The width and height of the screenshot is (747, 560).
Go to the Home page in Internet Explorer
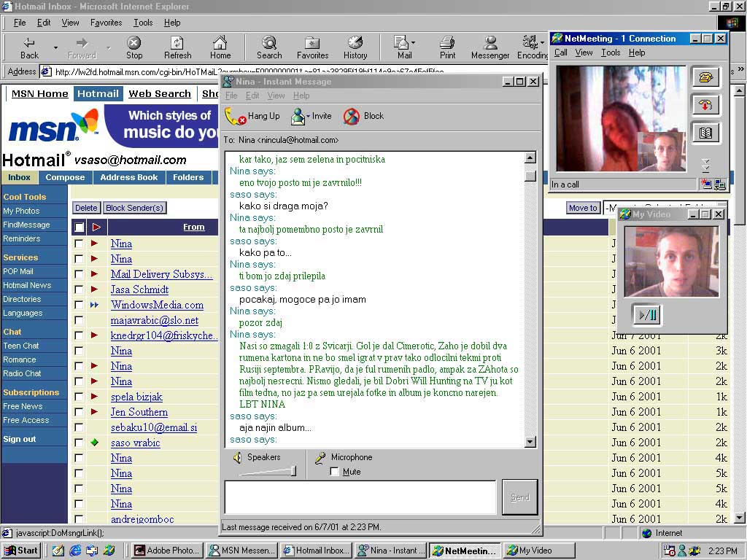(x=220, y=48)
